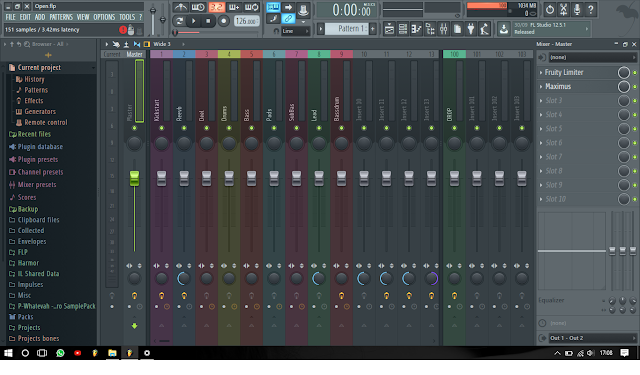
Task: Click the save/render scissors icon
Action: click(x=563, y=9)
